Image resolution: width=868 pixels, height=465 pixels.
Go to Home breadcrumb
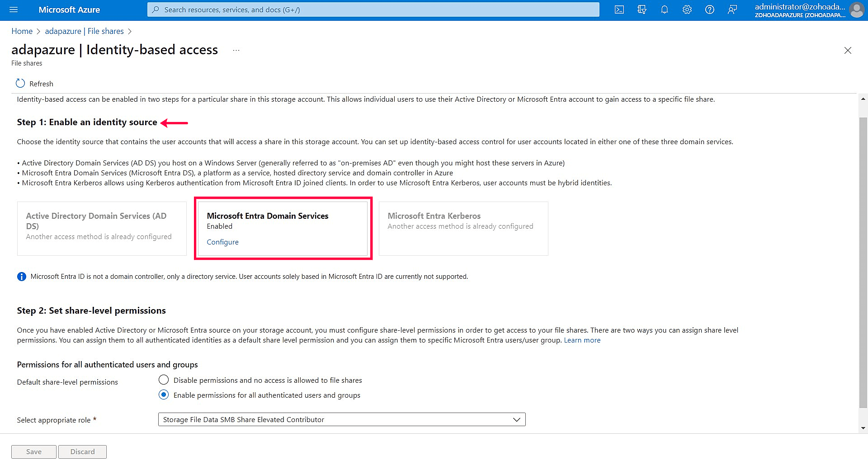[x=22, y=31]
